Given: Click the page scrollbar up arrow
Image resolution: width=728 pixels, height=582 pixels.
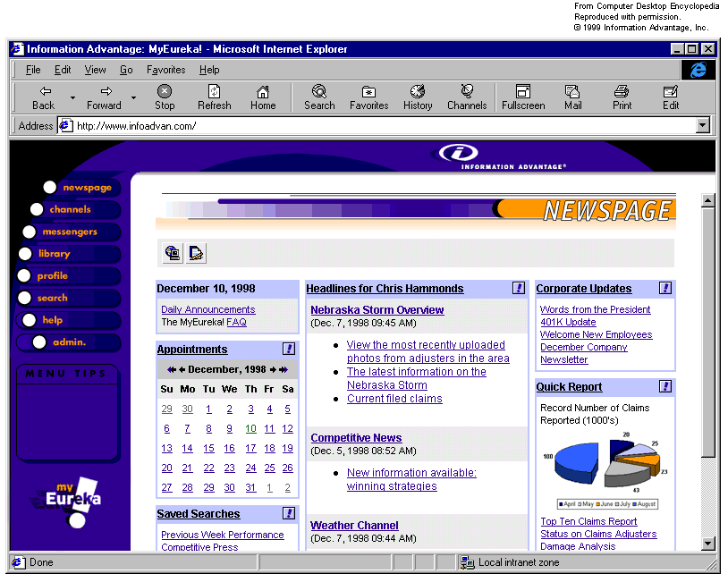Looking at the screenshot, I should coord(707,200).
